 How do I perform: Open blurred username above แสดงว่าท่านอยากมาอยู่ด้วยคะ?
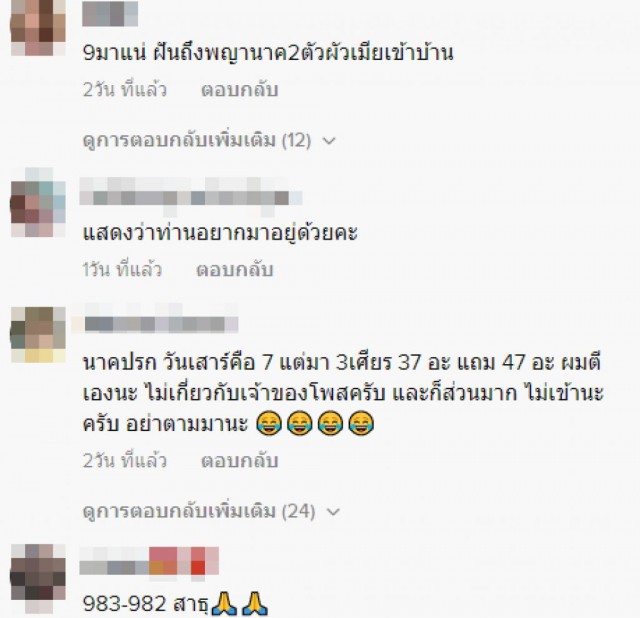point(191,197)
